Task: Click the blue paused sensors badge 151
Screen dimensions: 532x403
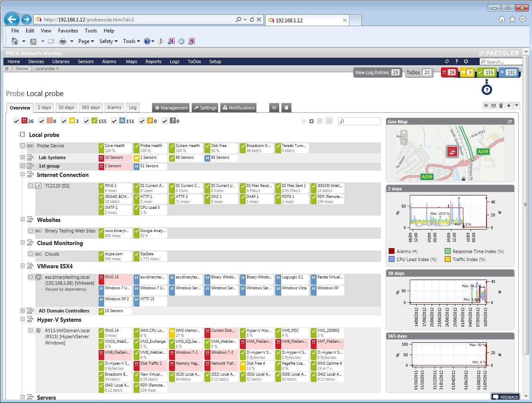Action: [508, 72]
